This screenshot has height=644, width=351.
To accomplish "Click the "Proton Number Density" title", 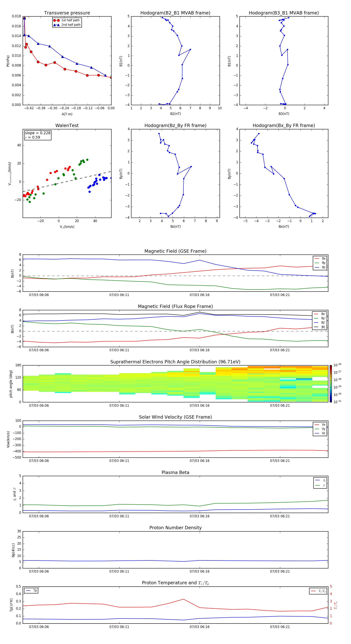I will (175, 528).
